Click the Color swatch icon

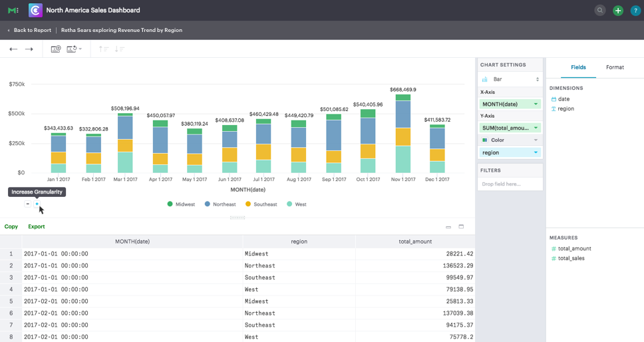[x=484, y=140]
